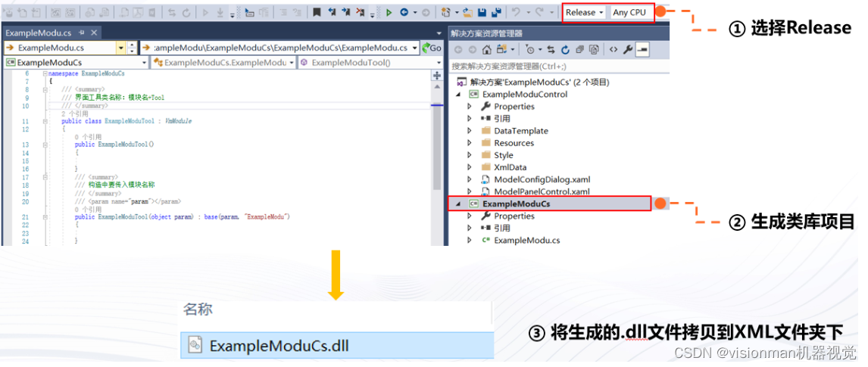Click Solution Explorer's Back arrow icon
Image resolution: width=868 pixels, height=367 pixels.
pos(460,50)
